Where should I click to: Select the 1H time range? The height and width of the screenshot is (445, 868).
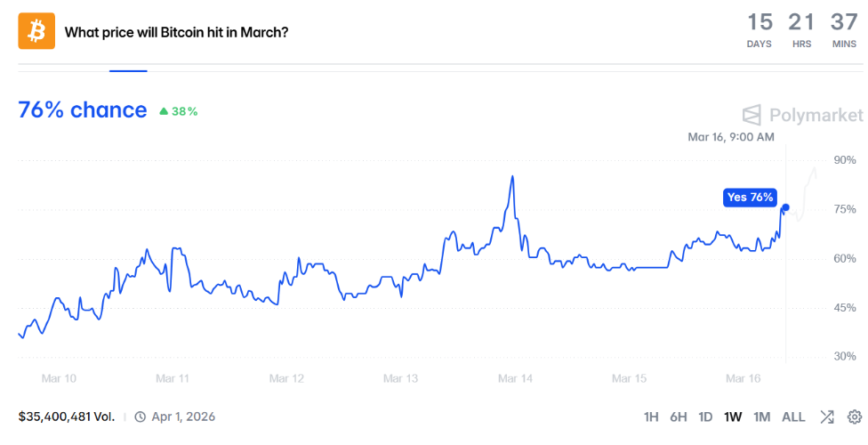coord(652,417)
